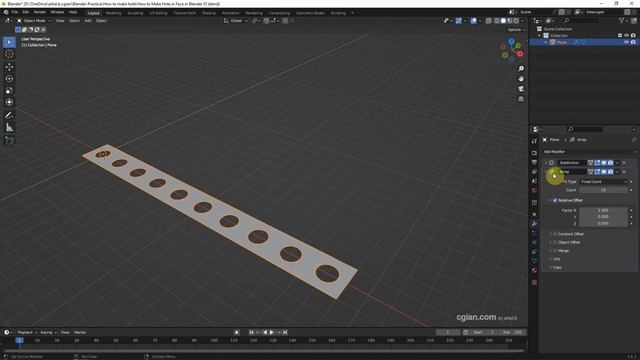Open the Edit menu

coord(26,12)
